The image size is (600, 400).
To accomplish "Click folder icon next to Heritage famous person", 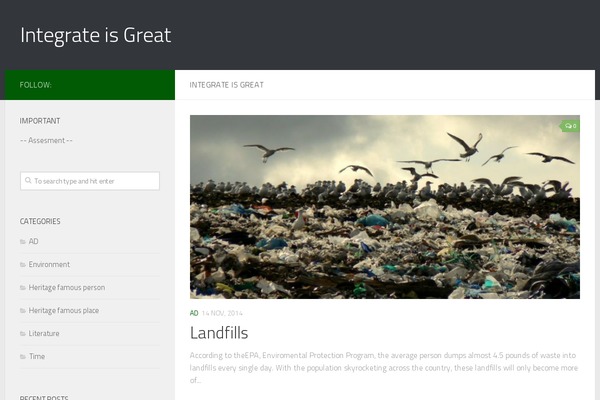I will tap(23, 287).
